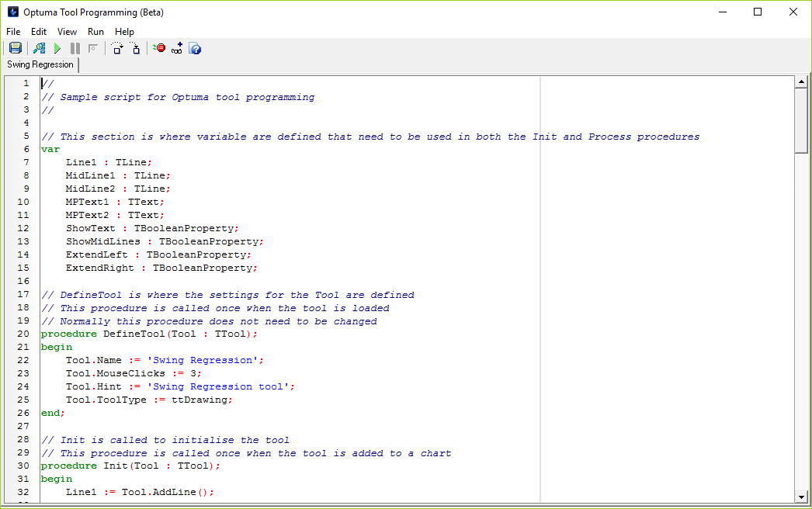Click 'Line1 : TLine;' declaration on line 7
This screenshot has width=812, height=509.
pyautogui.click(x=109, y=162)
